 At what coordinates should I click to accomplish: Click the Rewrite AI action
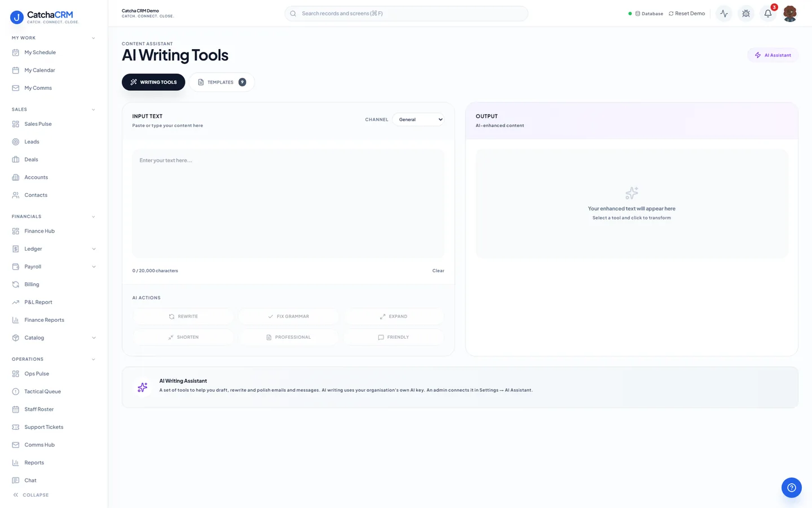183,317
